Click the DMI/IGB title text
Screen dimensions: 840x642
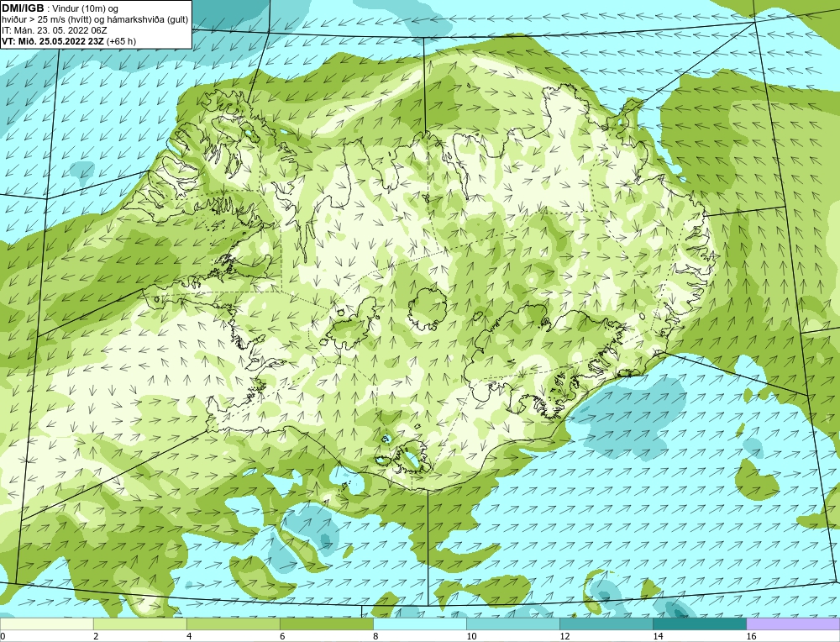[x=23, y=8]
